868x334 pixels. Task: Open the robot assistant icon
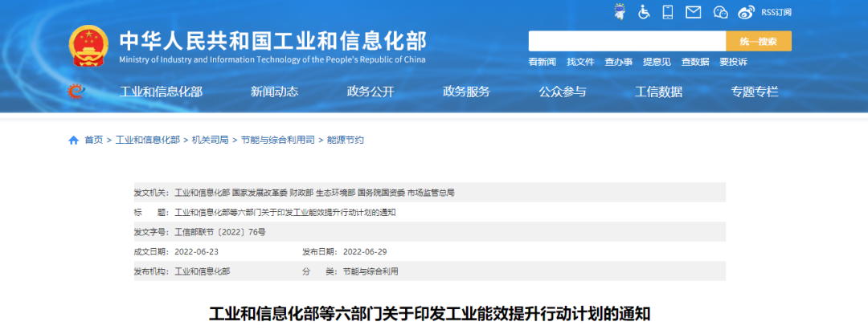click(x=620, y=11)
